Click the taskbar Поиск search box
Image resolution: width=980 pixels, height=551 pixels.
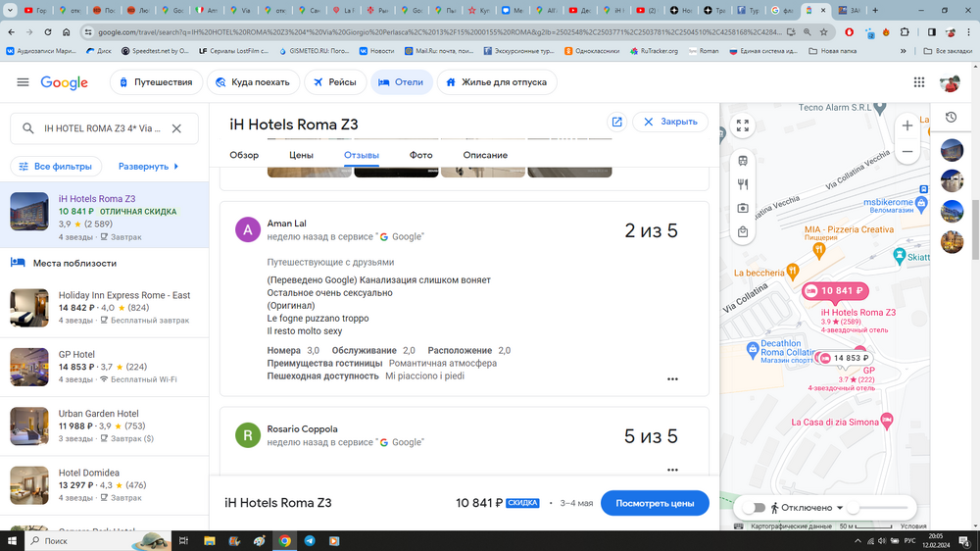pos(97,541)
